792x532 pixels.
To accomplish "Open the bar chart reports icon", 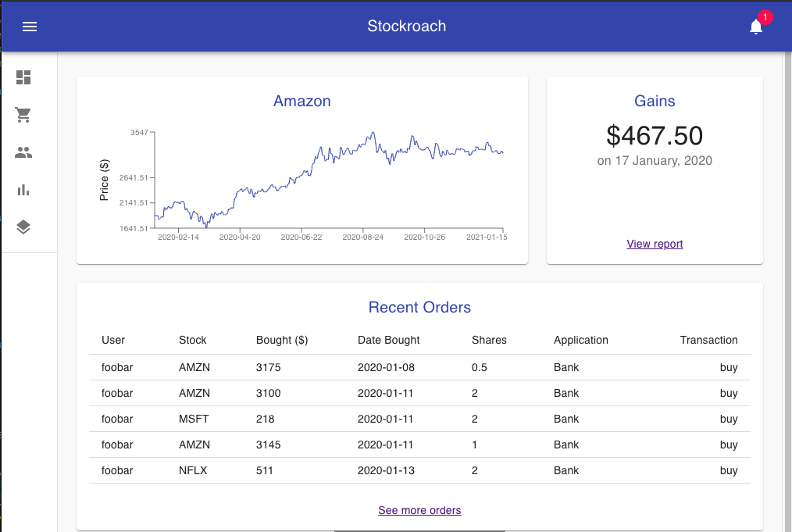I will [23, 190].
